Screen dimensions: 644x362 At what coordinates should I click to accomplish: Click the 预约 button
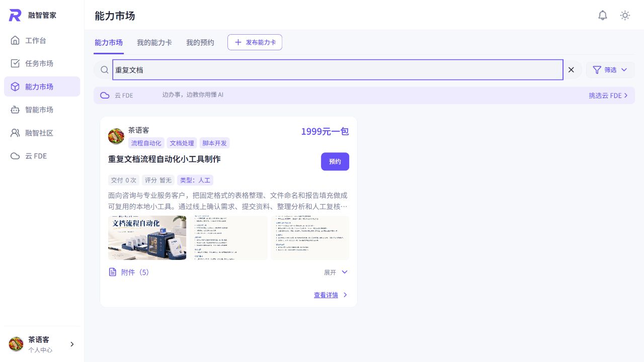point(335,161)
